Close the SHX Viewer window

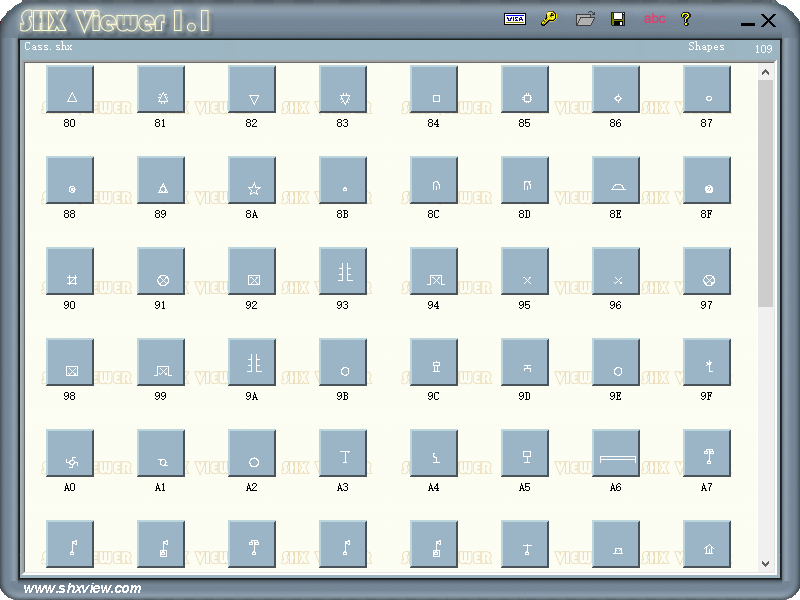pos(768,21)
